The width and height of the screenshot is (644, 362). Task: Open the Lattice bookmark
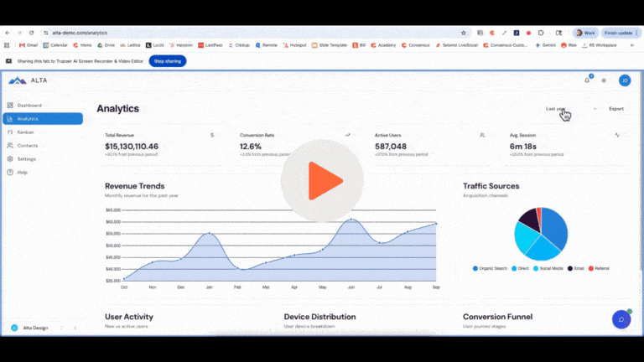pyautogui.click(x=130, y=45)
